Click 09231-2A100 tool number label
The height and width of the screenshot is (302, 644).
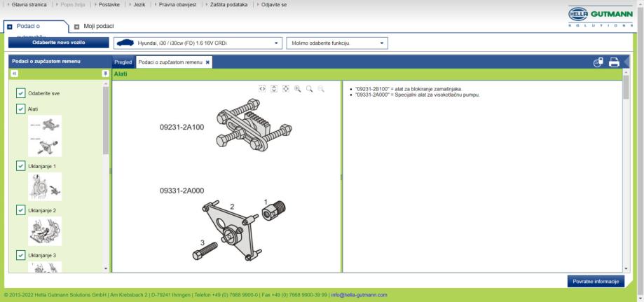pos(181,128)
